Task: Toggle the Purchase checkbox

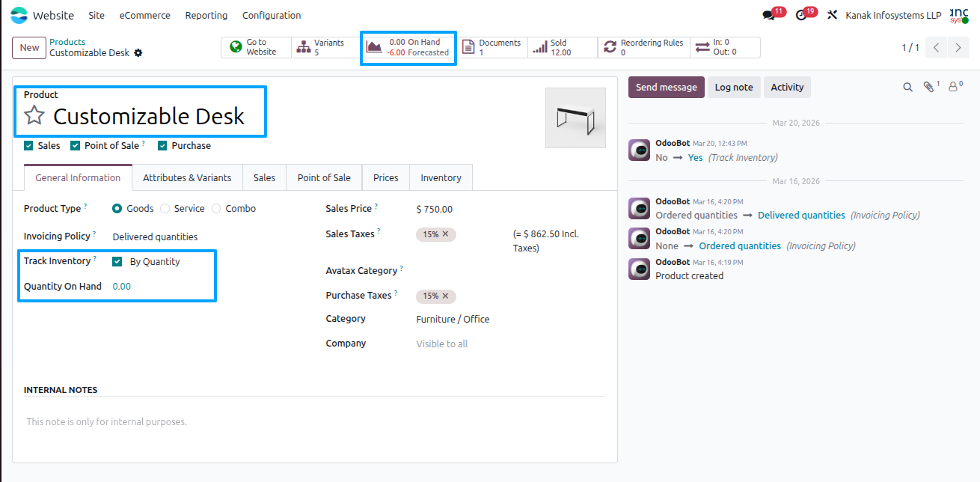Action: [162, 146]
